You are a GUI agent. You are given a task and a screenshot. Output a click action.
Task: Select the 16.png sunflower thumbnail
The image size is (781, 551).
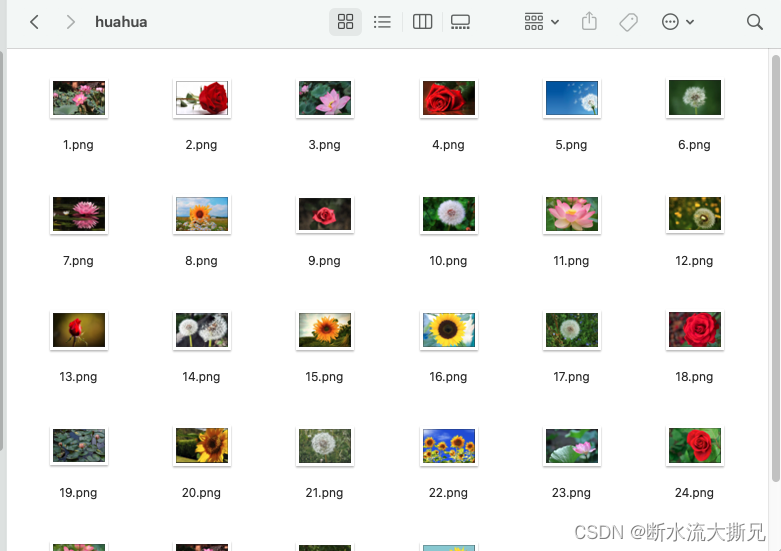[449, 330]
